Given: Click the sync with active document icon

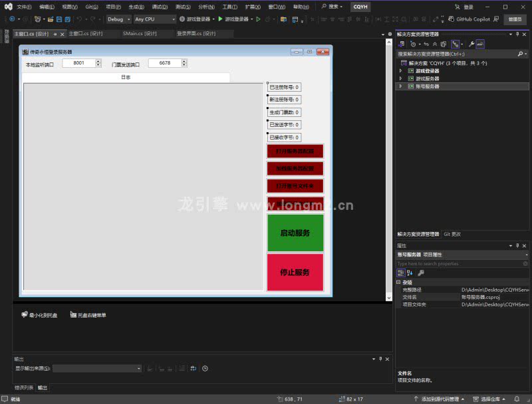Looking at the screenshot, I should click(x=426, y=44).
